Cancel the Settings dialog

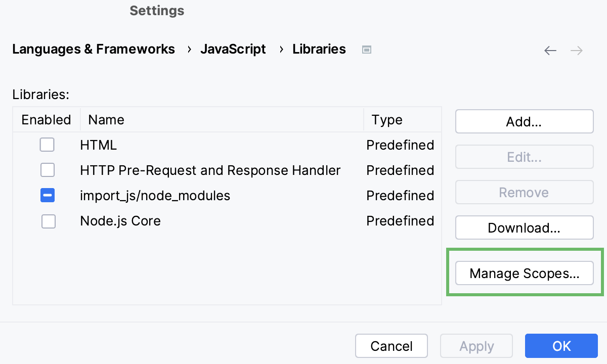click(x=392, y=346)
